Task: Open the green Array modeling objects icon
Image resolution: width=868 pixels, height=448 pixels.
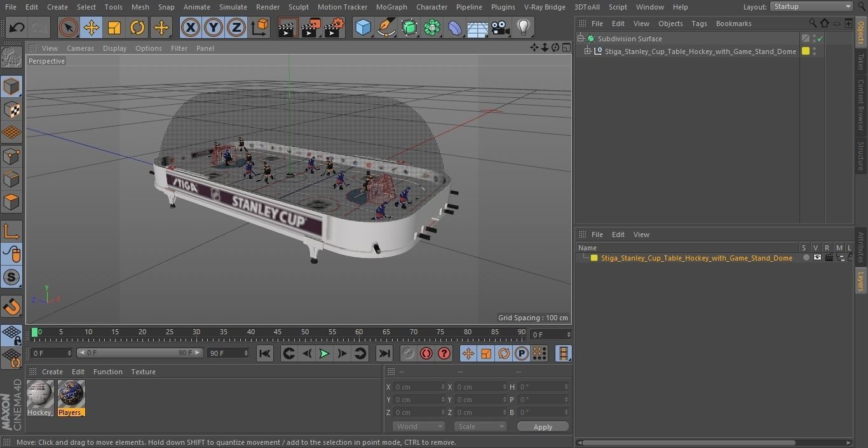Action: 432,28
